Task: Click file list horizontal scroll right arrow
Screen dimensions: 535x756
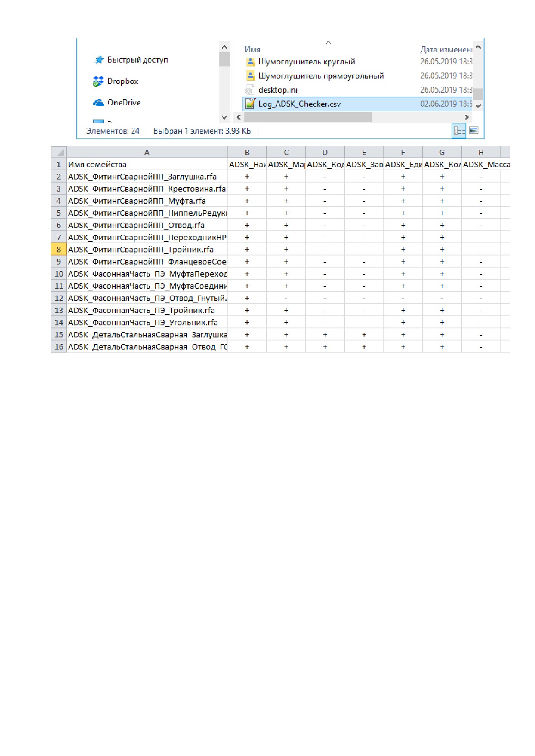Action: (x=467, y=117)
